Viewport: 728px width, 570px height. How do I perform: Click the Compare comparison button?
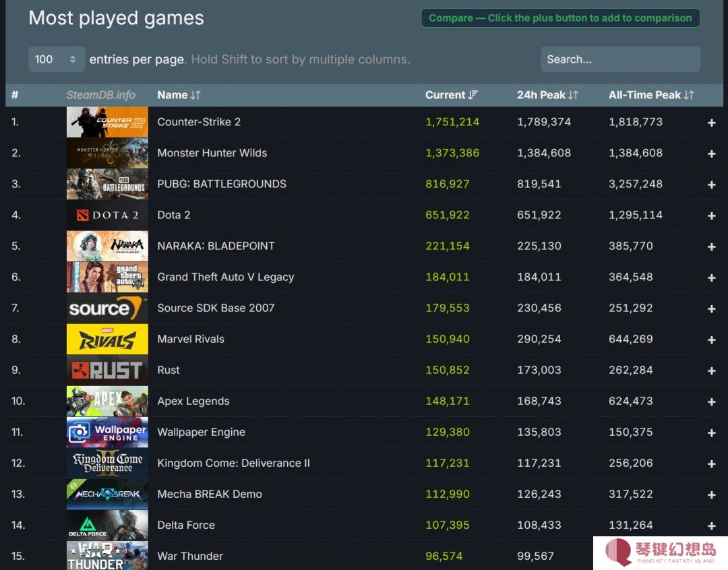point(560,18)
